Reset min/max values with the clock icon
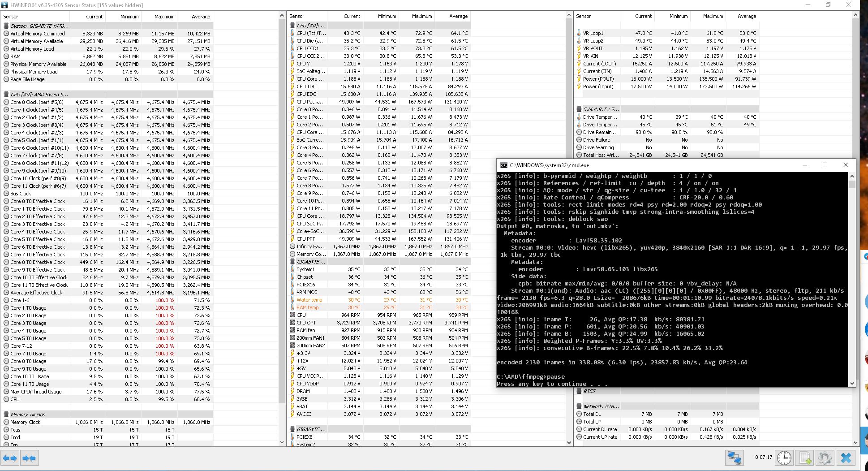 784,458
